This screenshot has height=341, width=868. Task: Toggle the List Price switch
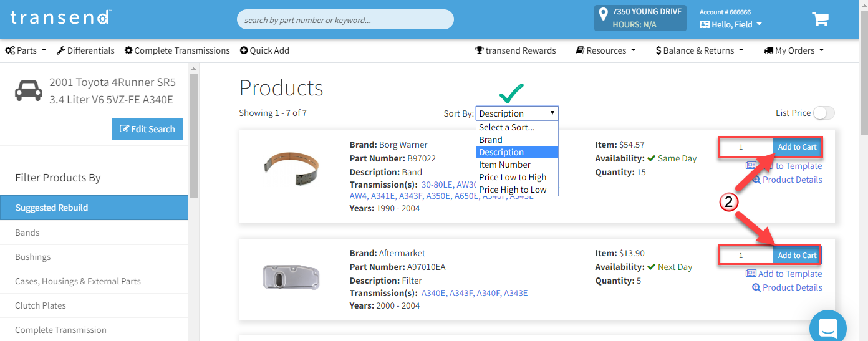coord(823,113)
